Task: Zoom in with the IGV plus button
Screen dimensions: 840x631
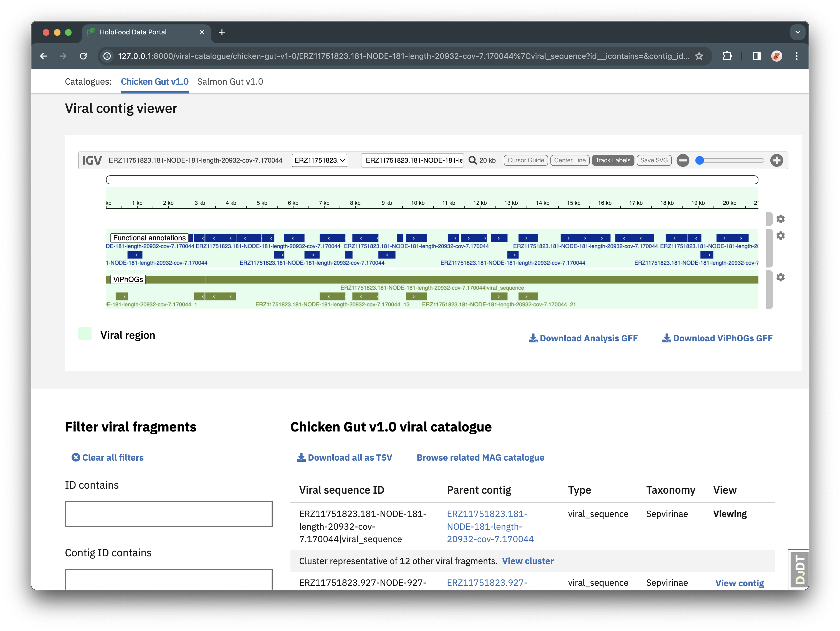Action: point(776,160)
